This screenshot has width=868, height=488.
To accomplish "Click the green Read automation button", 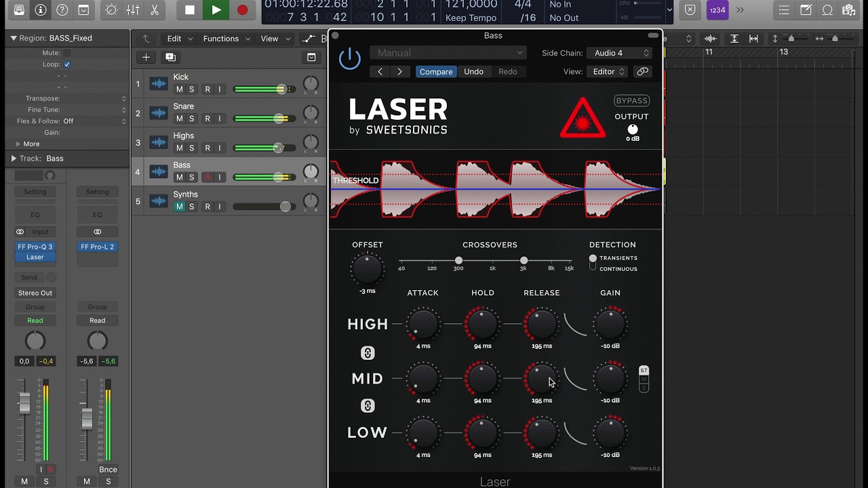I will tap(35, 321).
